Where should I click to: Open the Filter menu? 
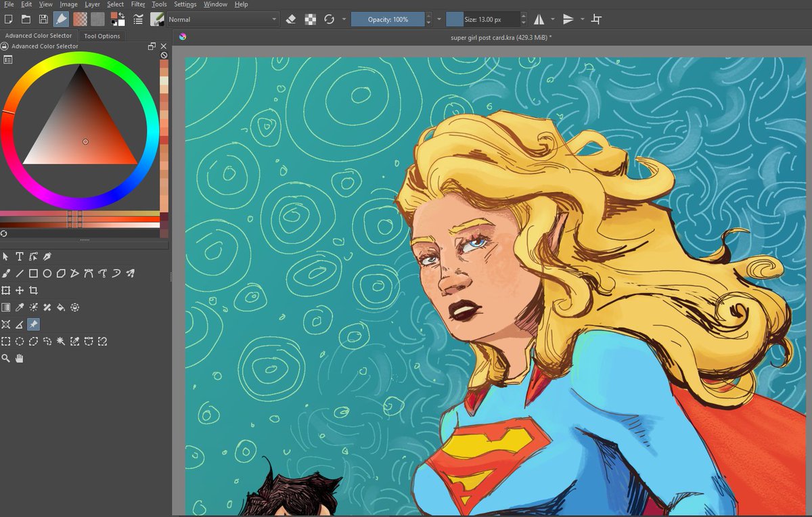138,4
